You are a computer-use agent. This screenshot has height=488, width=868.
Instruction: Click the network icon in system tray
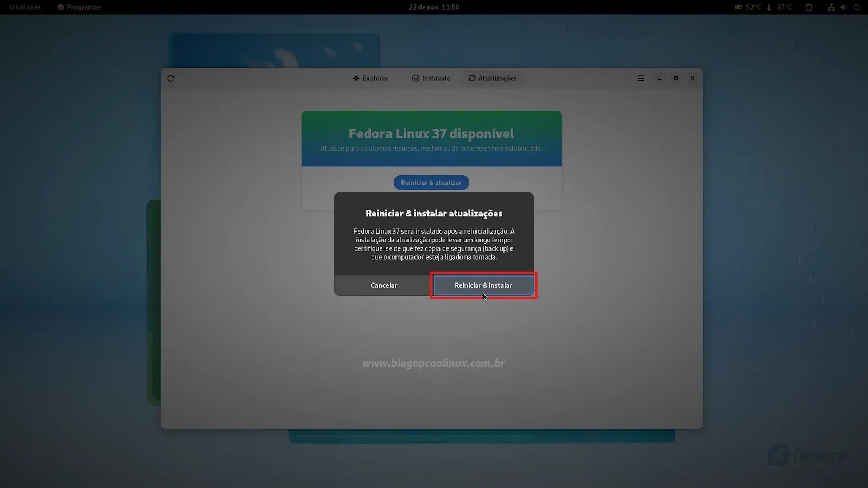coord(831,7)
